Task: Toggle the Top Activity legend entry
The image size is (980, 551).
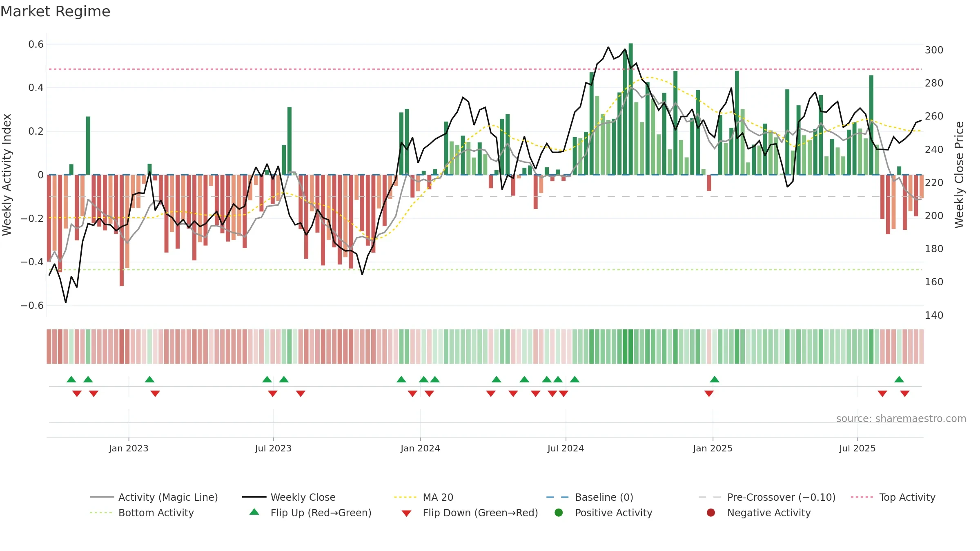Action: (x=893, y=497)
